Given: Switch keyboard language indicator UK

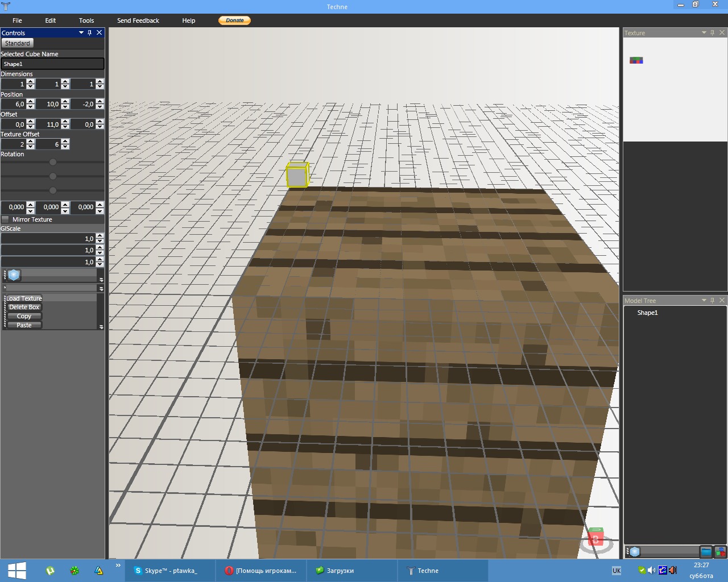Looking at the screenshot, I should (617, 571).
